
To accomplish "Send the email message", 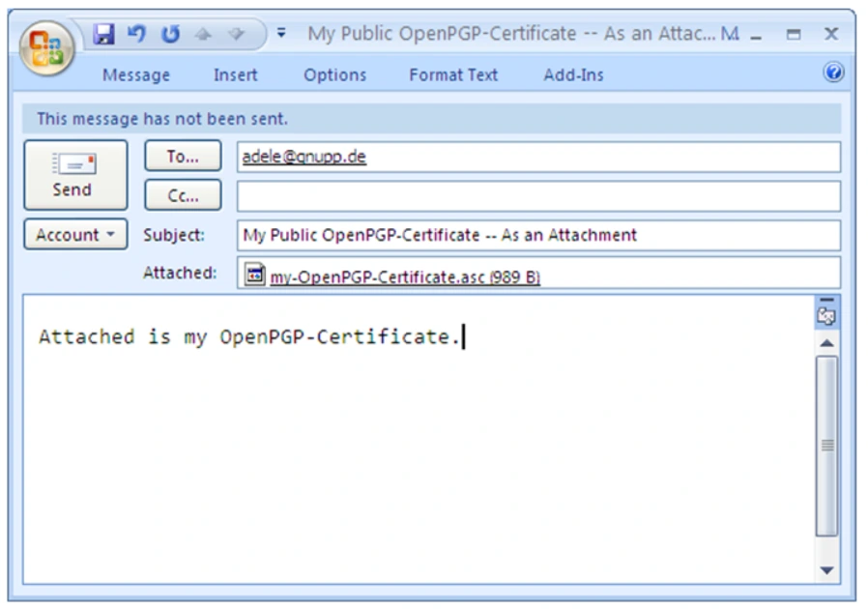I will [x=75, y=175].
